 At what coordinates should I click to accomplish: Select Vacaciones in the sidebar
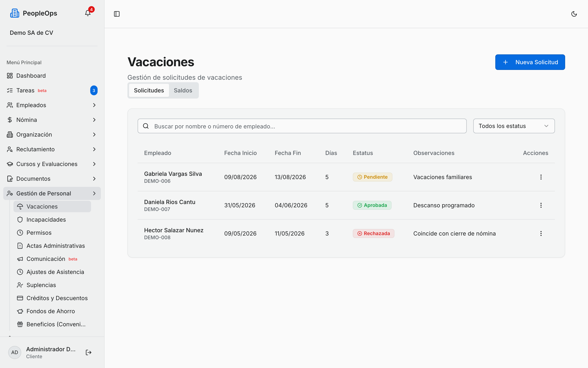point(52,206)
